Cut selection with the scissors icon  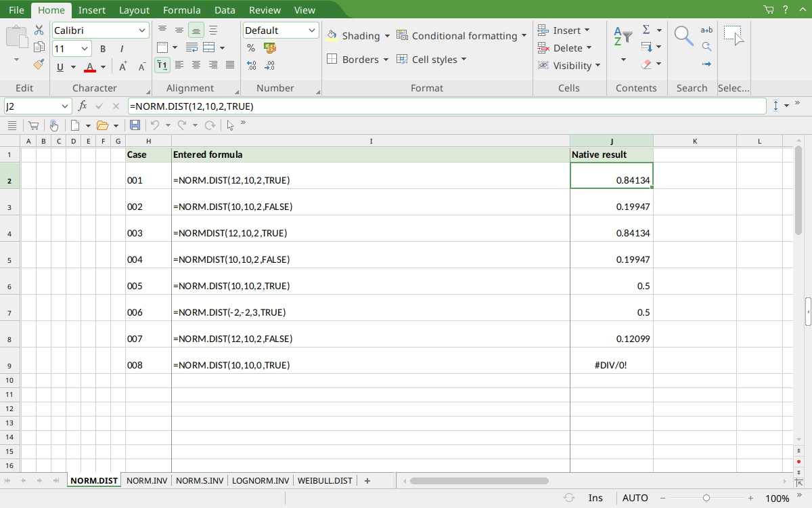pyautogui.click(x=39, y=30)
